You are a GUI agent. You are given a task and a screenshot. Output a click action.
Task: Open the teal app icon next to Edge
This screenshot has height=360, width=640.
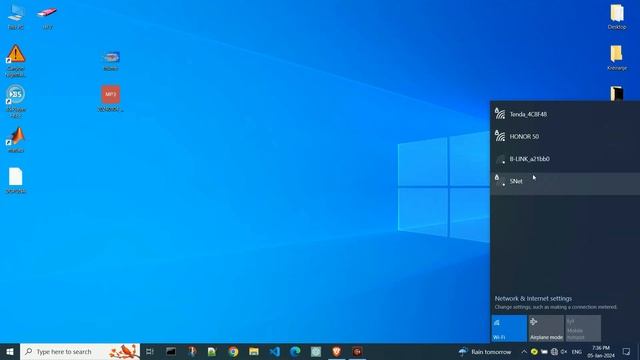(x=316, y=352)
